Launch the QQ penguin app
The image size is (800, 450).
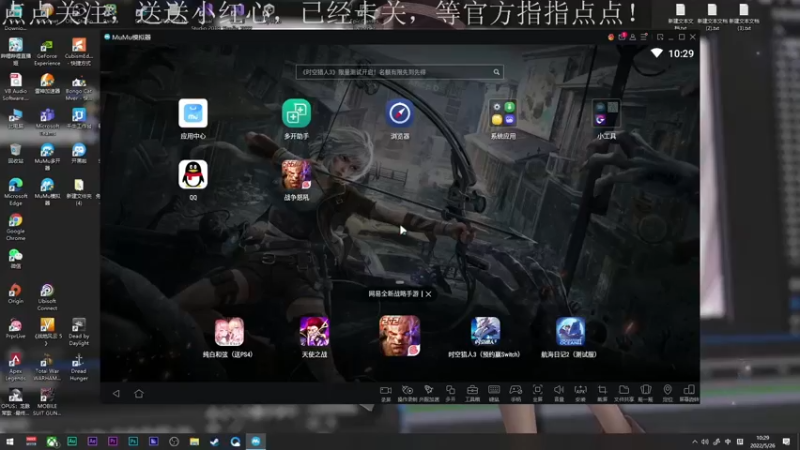193,174
